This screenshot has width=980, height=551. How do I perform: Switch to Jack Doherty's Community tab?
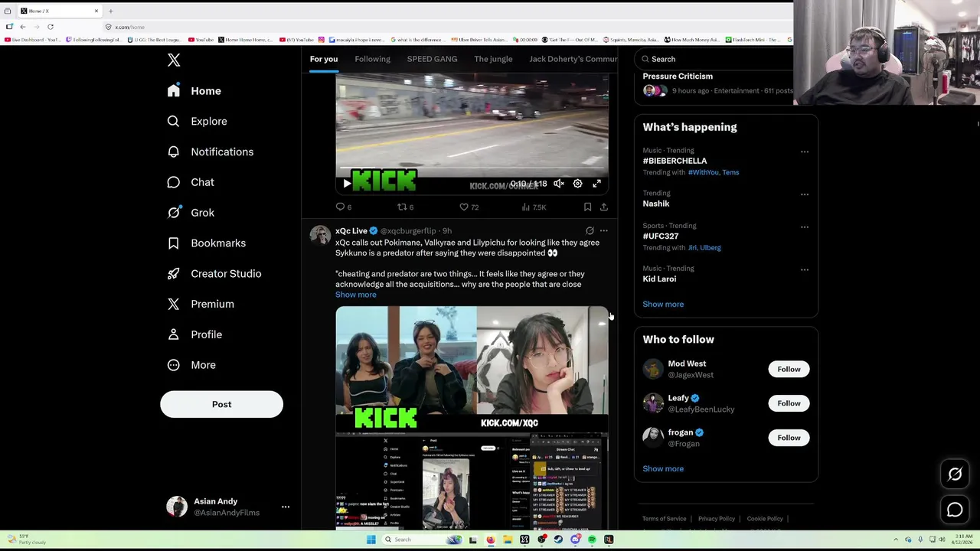click(x=573, y=59)
